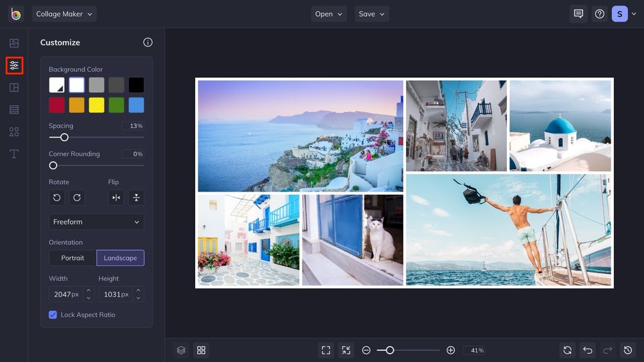Select the white cat by blue door photo
644x362 pixels.
(353, 240)
